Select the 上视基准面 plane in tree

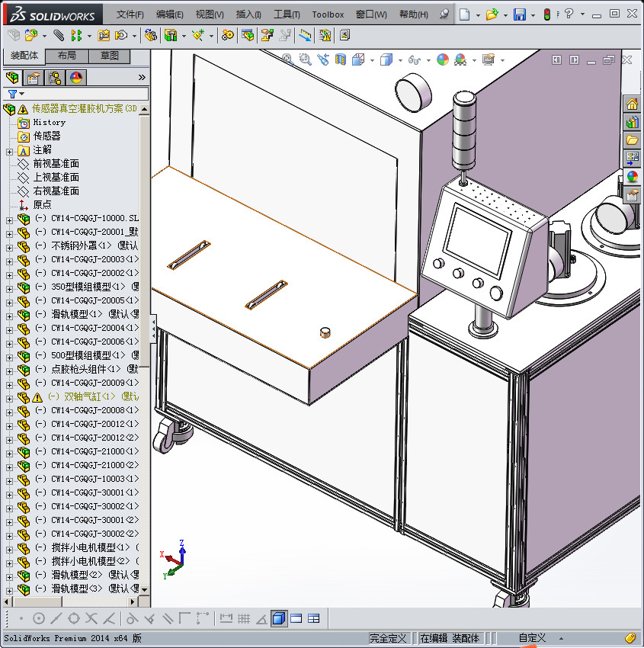(x=56, y=178)
